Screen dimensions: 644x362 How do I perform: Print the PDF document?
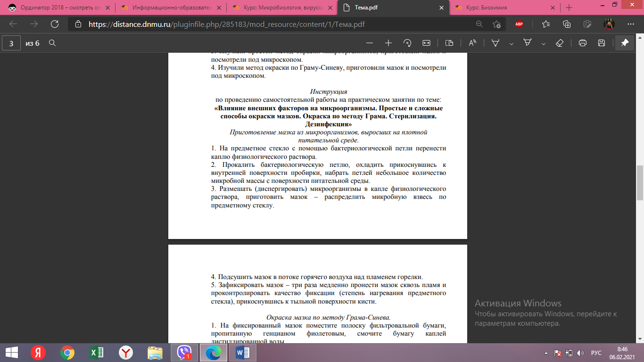point(583,43)
